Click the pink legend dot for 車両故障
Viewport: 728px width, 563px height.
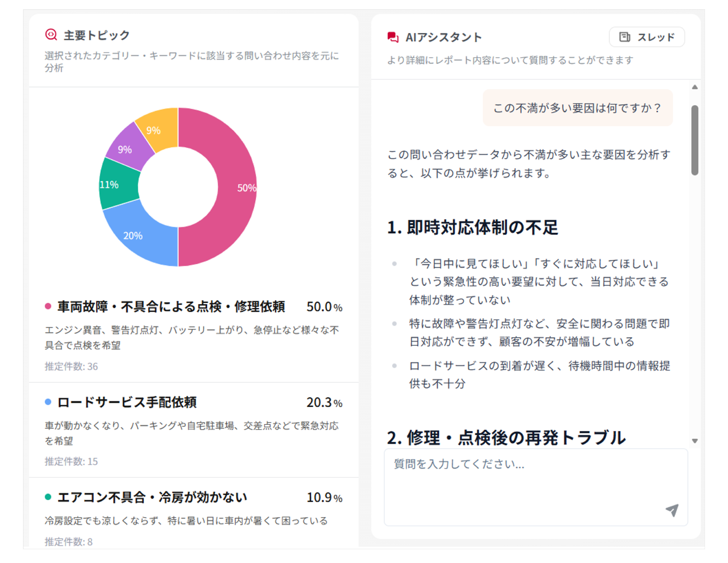pyautogui.click(x=48, y=306)
